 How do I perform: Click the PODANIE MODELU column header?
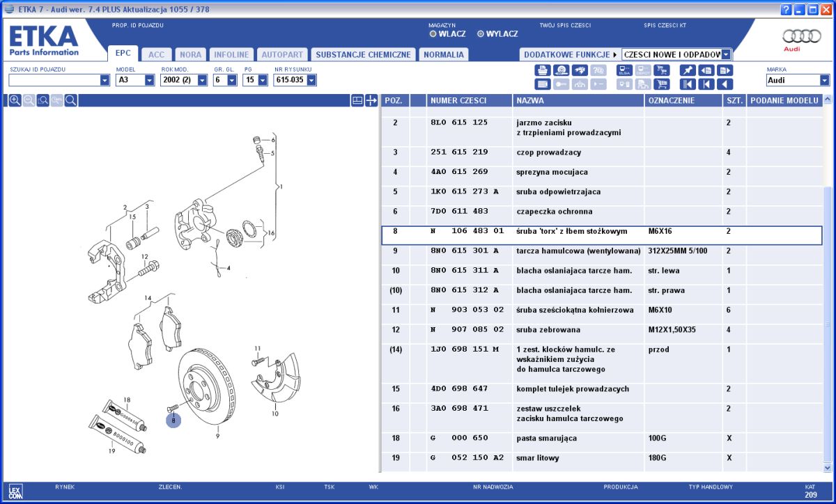coord(784,100)
